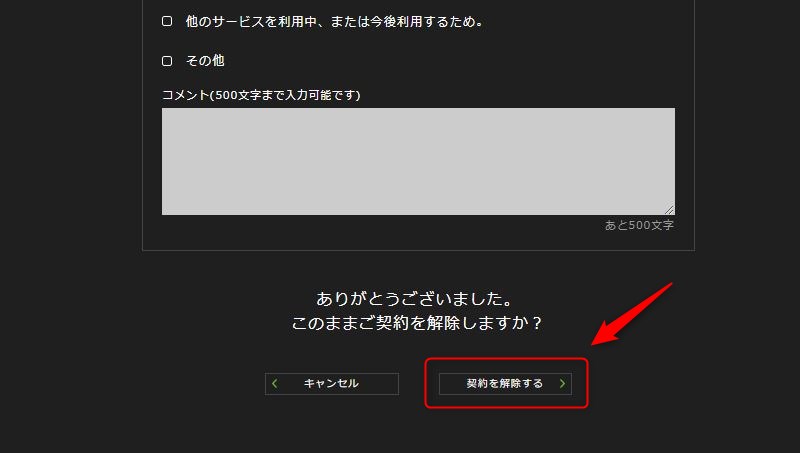
Task: Click the コメント(500文字まで入力可能です) label
Action: (261, 95)
